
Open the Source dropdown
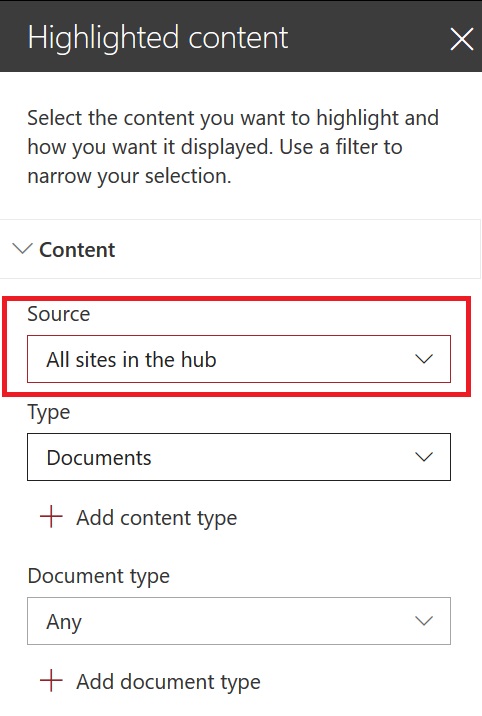click(x=239, y=359)
